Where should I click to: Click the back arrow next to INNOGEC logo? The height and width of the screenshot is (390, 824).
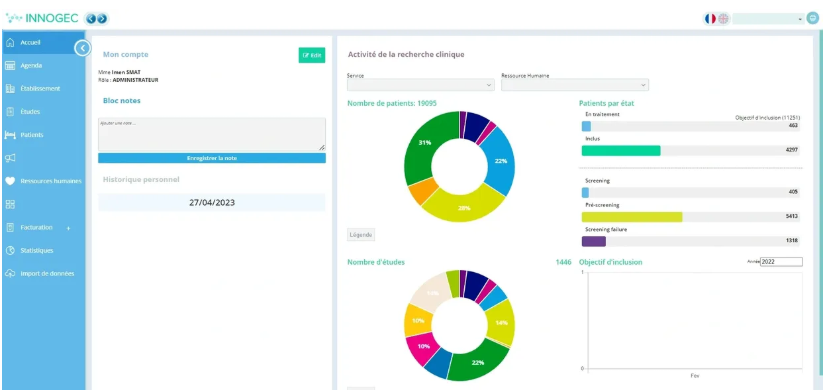coord(91,19)
